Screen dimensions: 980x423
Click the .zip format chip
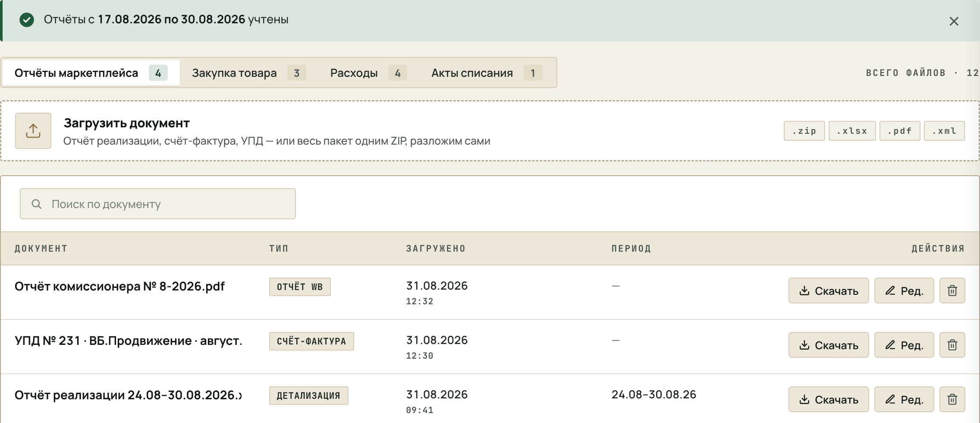coord(804,131)
